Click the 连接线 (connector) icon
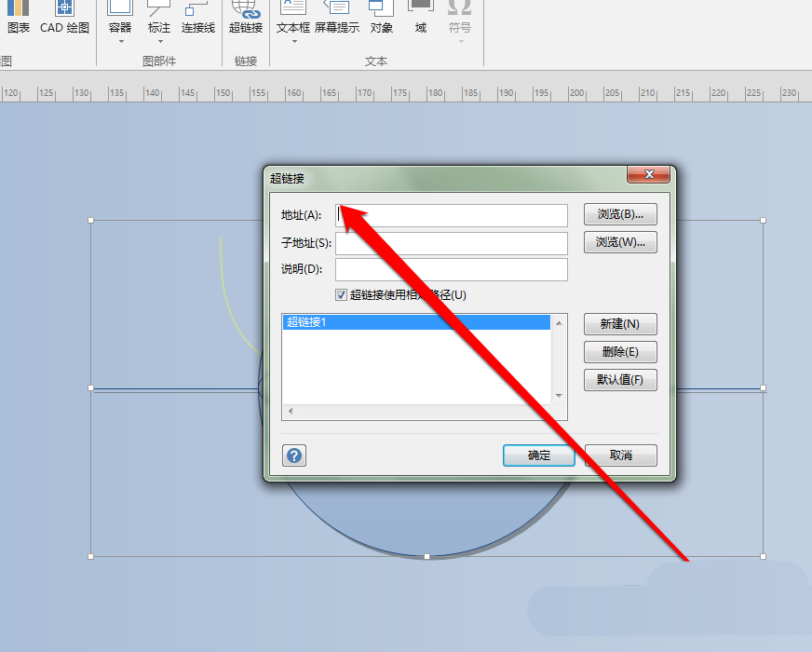This screenshot has height=652, width=812. click(196, 17)
